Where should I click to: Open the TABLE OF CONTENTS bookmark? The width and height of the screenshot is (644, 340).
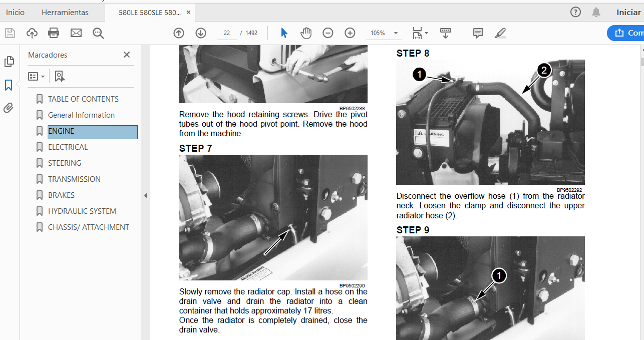[83, 99]
